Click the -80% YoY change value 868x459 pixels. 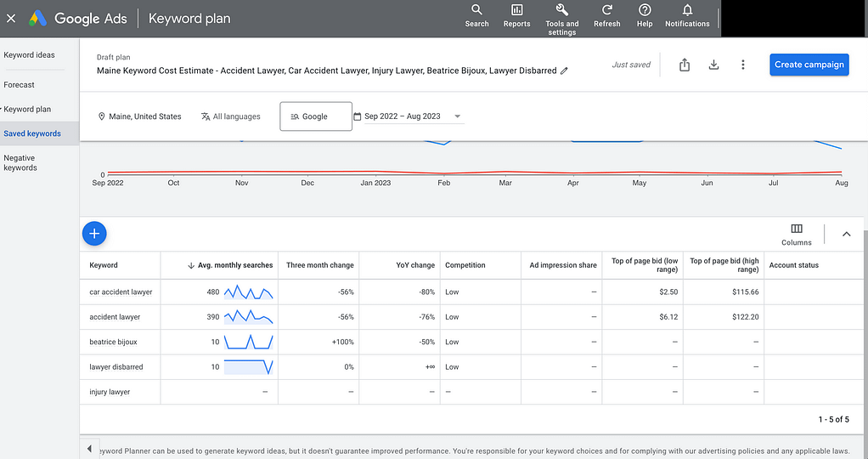(x=427, y=292)
